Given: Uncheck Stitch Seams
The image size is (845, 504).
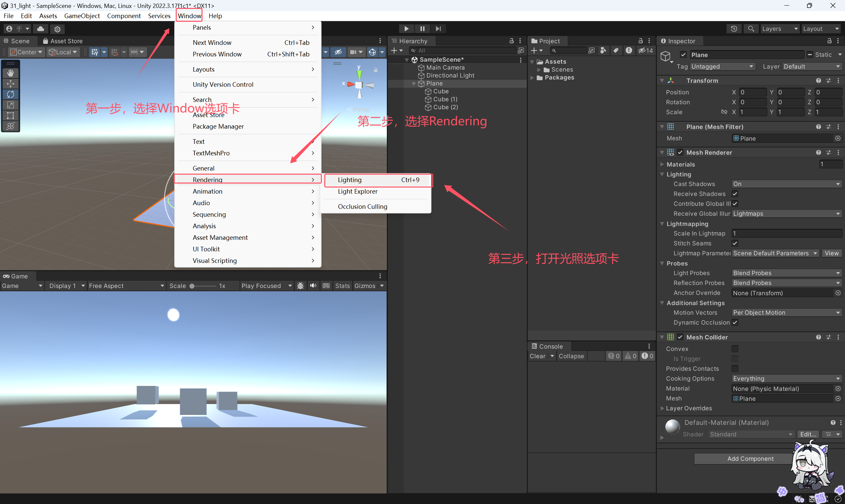Looking at the screenshot, I should click(735, 243).
